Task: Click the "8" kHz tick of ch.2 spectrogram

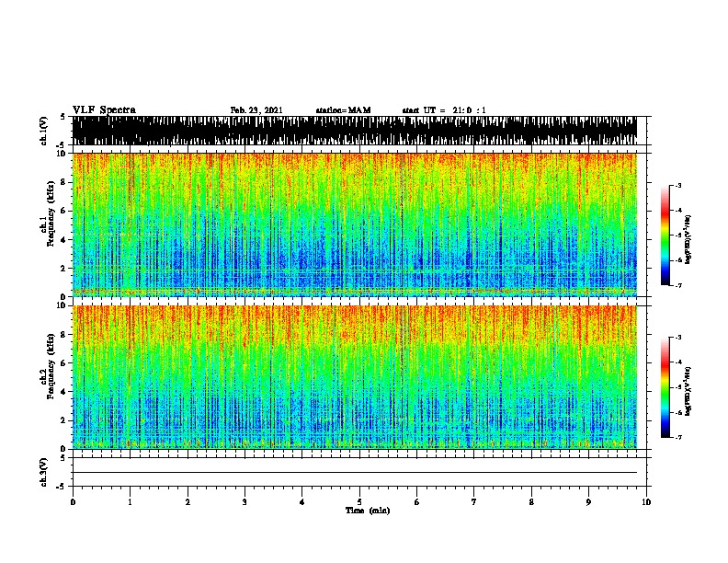Action: 64,335
